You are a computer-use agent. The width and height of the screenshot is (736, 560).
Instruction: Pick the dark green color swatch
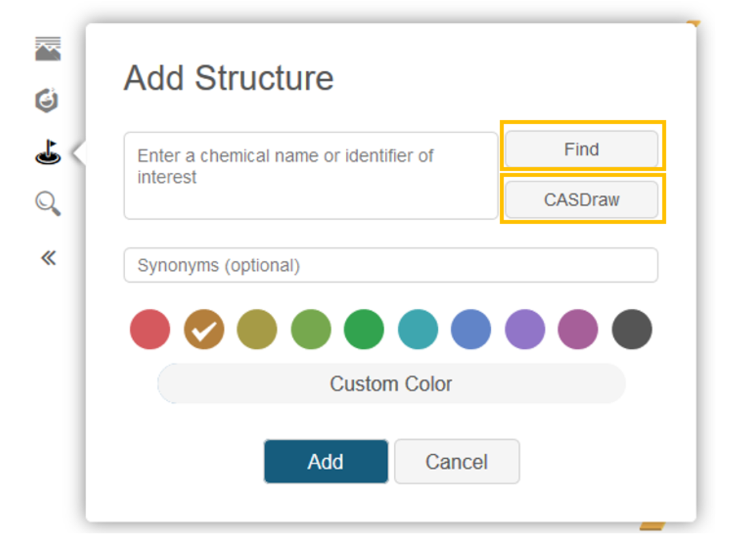click(x=364, y=329)
